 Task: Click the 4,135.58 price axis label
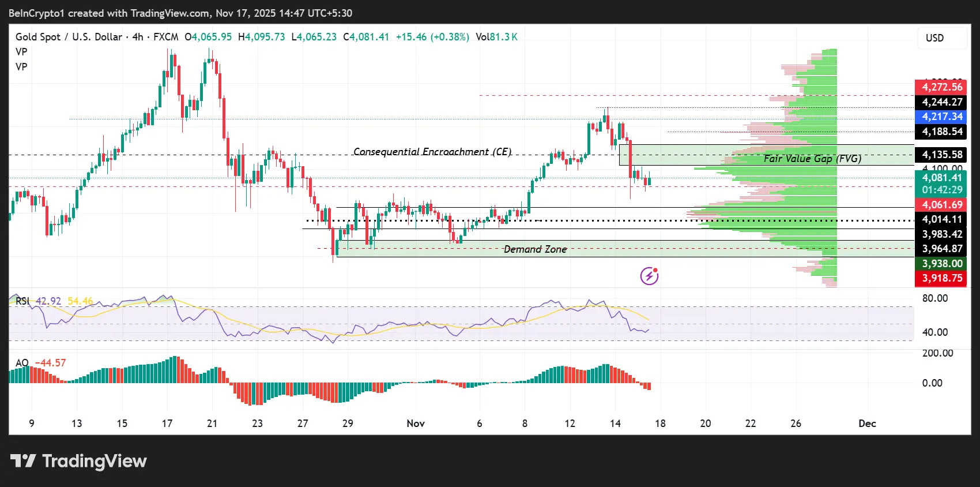(942, 155)
